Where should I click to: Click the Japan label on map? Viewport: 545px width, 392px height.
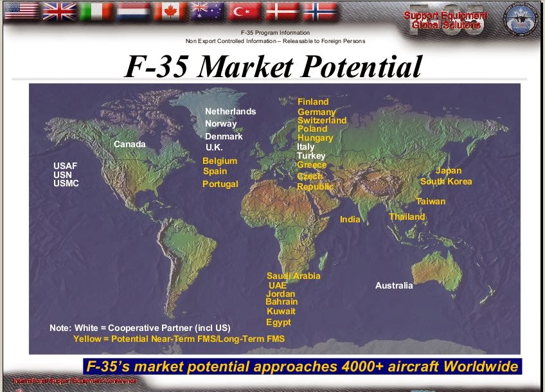tap(449, 171)
